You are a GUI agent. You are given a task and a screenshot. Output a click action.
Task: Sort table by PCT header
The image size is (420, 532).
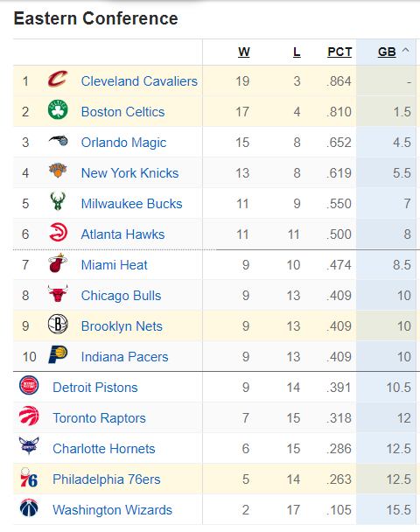point(339,52)
